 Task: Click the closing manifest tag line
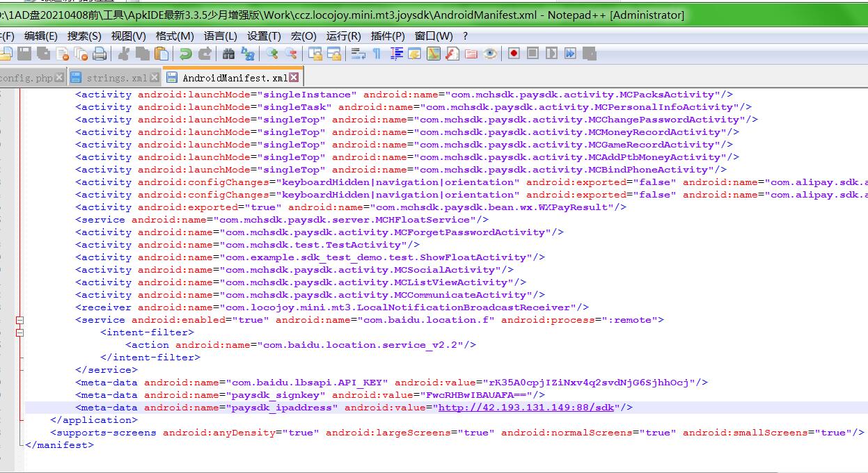(x=59, y=445)
